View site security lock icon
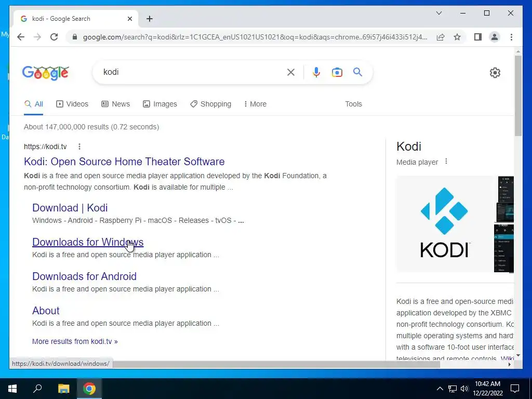Image resolution: width=532 pixels, height=399 pixels. tap(75, 37)
